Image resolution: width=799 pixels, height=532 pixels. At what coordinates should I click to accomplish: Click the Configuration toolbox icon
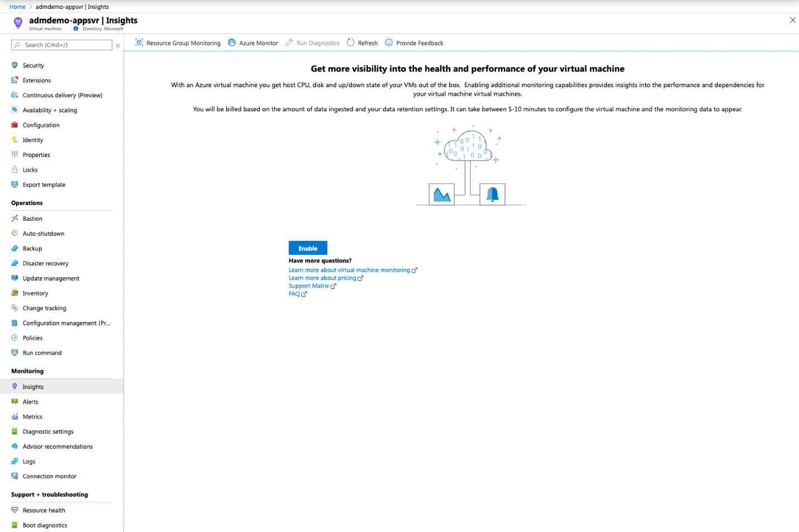pyautogui.click(x=15, y=125)
